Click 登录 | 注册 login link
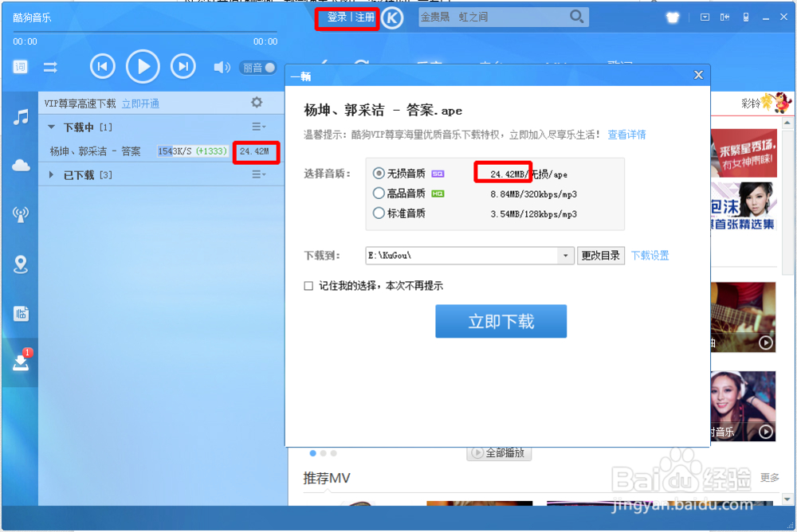 tap(351, 18)
